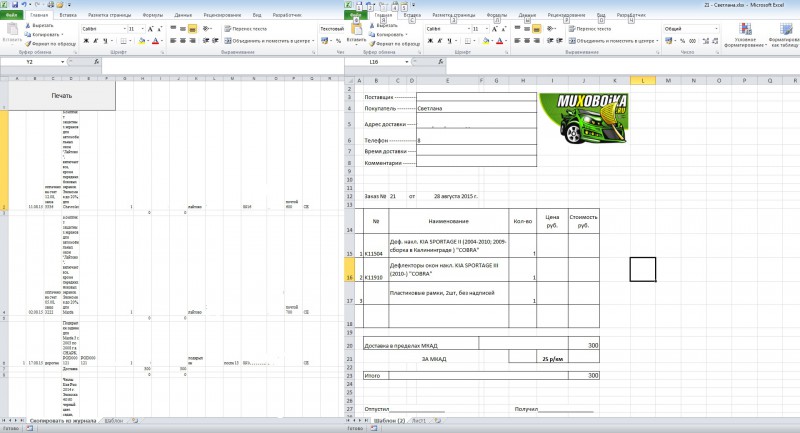
Task: Open Копировать dropdown in right window
Action: click(407, 35)
